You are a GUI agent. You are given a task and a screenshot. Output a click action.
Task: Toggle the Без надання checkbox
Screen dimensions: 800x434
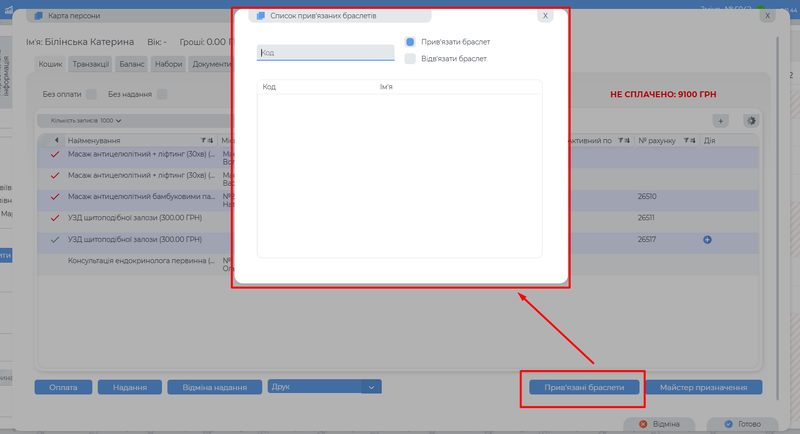161,94
